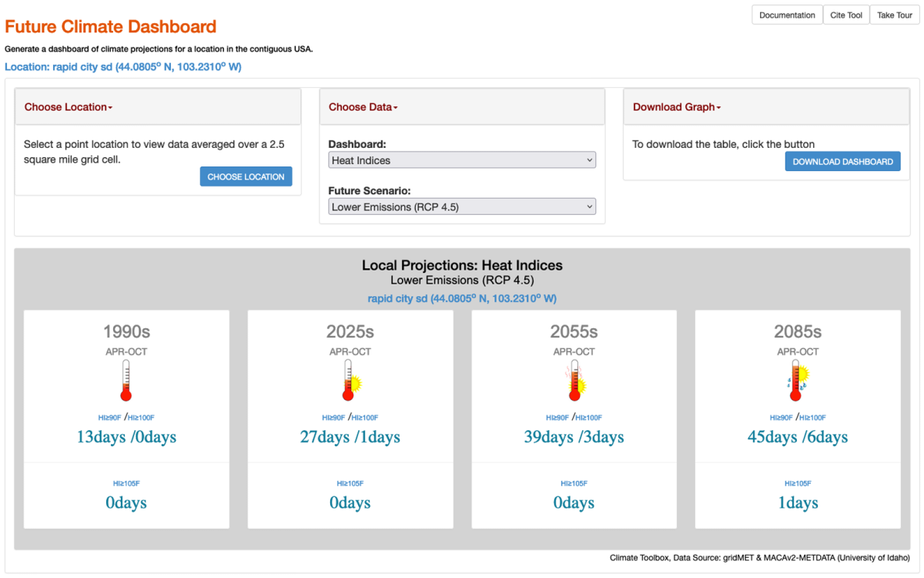This screenshot has width=924, height=578.
Task: Click the 2025s thermometer with sun icon
Action: [350, 381]
